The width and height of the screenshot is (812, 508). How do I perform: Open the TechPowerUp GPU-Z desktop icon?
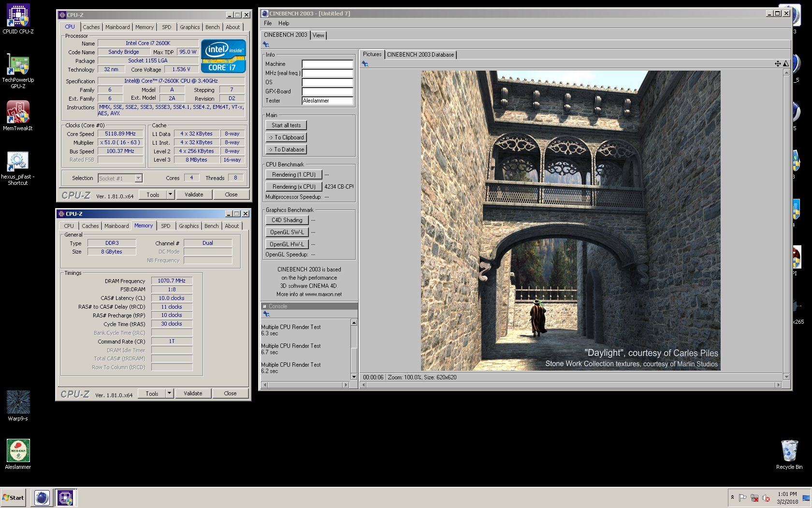click(x=18, y=71)
